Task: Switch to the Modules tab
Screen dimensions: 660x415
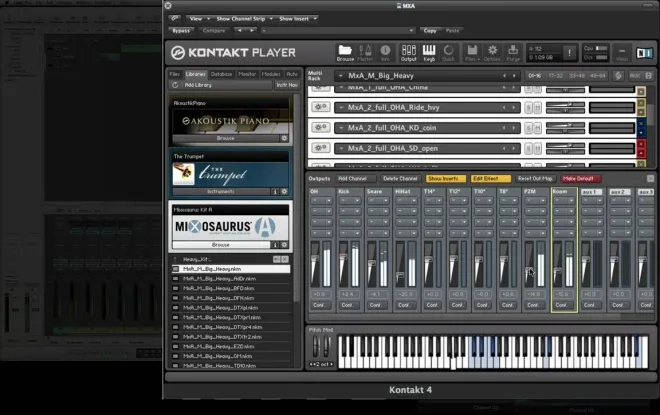Action: (x=271, y=74)
